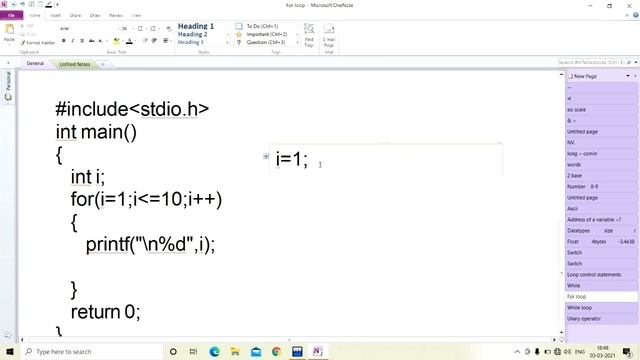Click the create new section tab
The image size is (640, 360).
[103, 64]
